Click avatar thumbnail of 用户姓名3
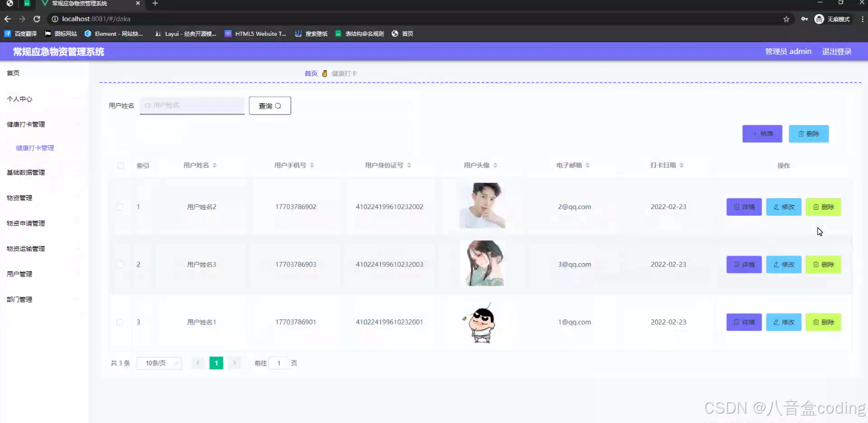The height and width of the screenshot is (423, 868). point(482,263)
